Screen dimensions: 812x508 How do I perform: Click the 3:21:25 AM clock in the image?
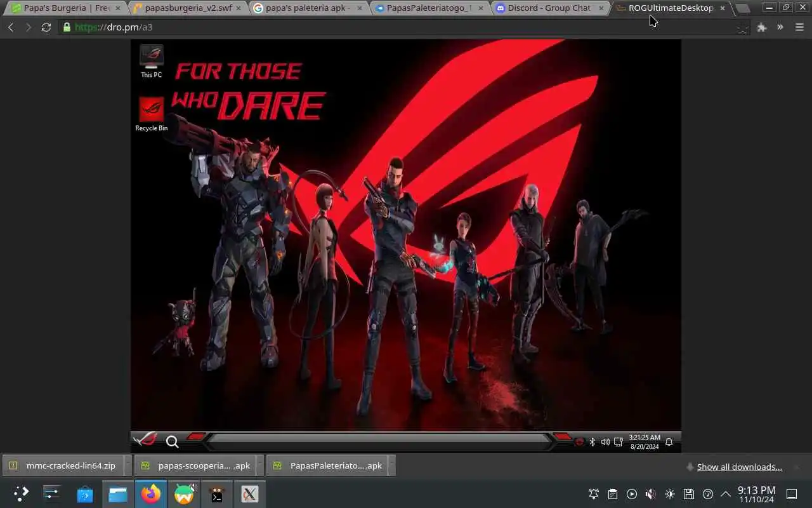pos(644,442)
